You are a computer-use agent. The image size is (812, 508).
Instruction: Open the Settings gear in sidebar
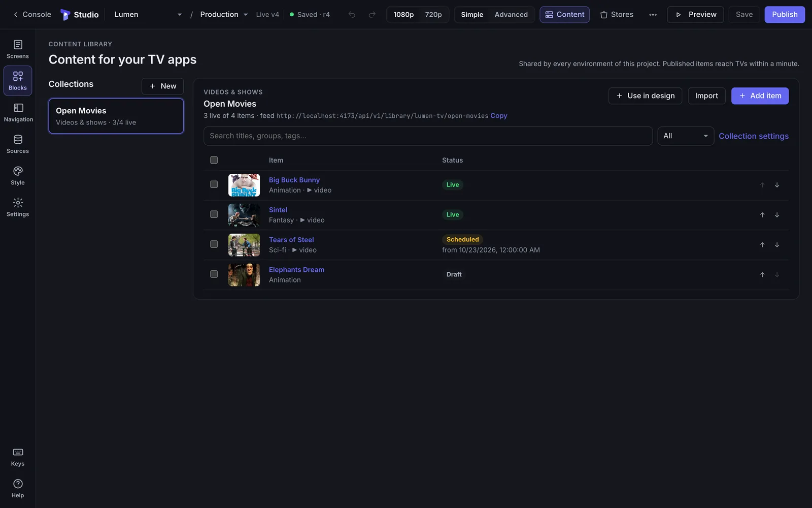(18, 207)
